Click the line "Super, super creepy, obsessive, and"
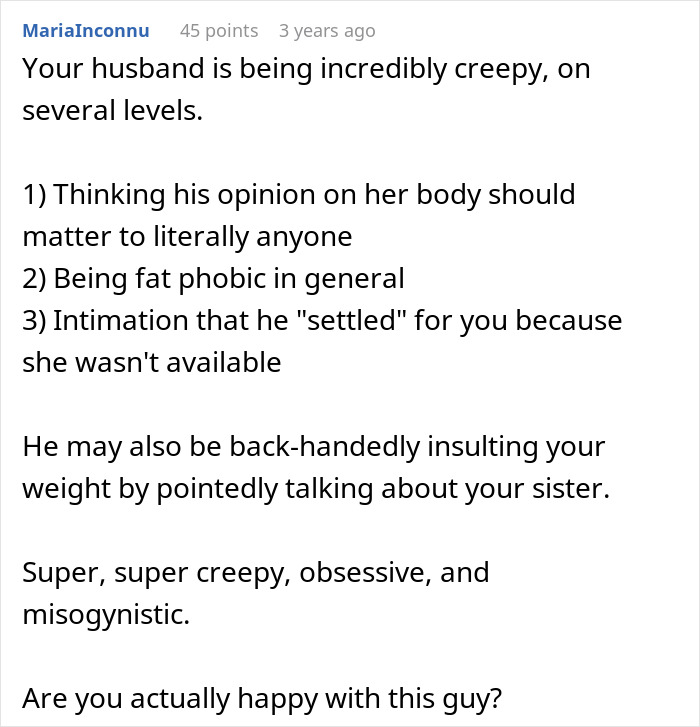Screen dimensions: 700x727 click(x=256, y=573)
